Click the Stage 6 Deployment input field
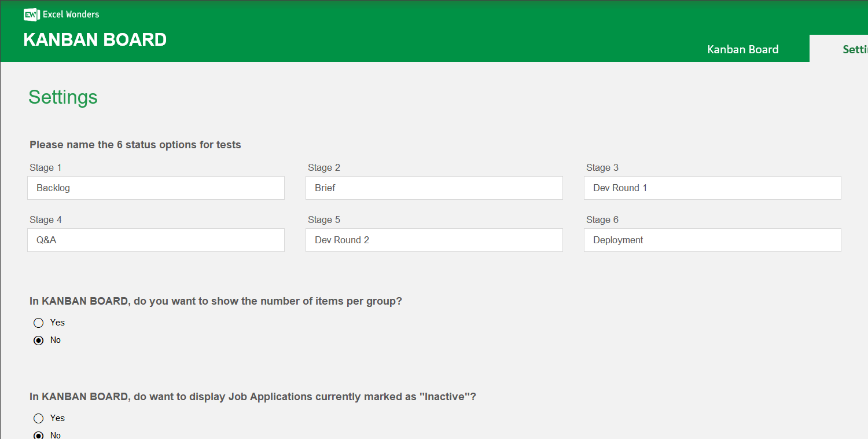Viewport: 868px width, 439px height. (712, 240)
